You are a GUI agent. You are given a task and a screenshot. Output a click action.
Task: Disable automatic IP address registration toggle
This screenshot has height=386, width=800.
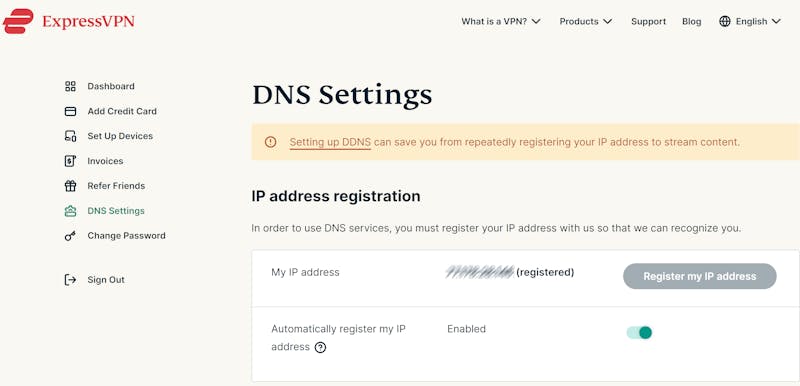click(639, 332)
